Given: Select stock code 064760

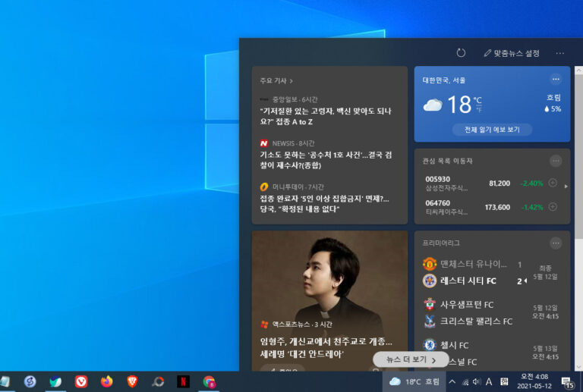Looking at the screenshot, I should click(x=437, y=203).
